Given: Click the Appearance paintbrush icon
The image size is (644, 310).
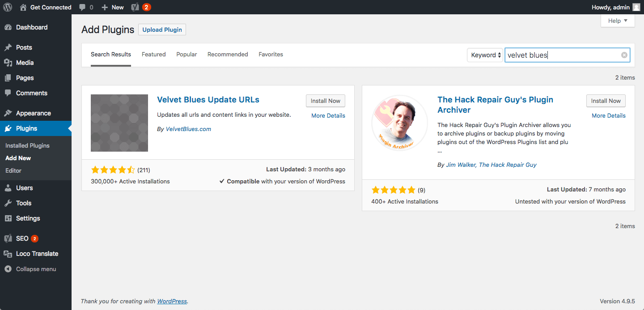Looking at the screenshot, I should pos(8,113).
